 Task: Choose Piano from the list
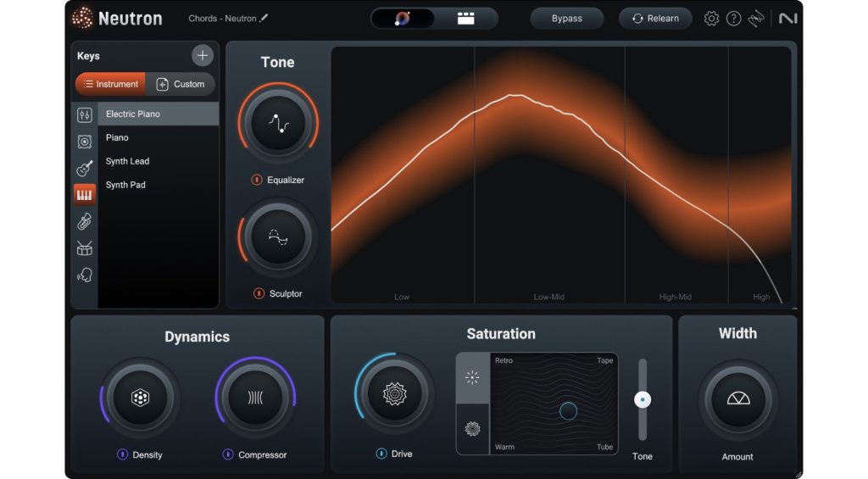coord(159,137)
